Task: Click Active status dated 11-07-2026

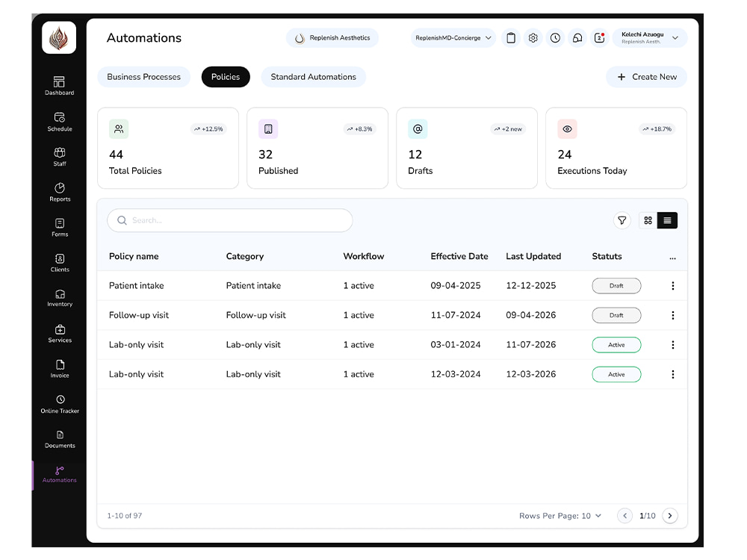Action: [616, 345]
